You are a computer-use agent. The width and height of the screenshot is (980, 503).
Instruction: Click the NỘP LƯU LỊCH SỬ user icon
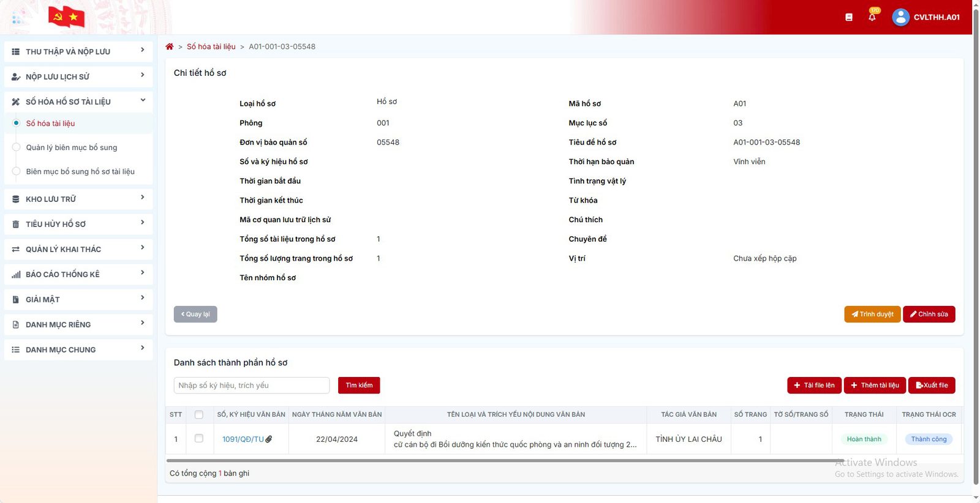[16, 77]
